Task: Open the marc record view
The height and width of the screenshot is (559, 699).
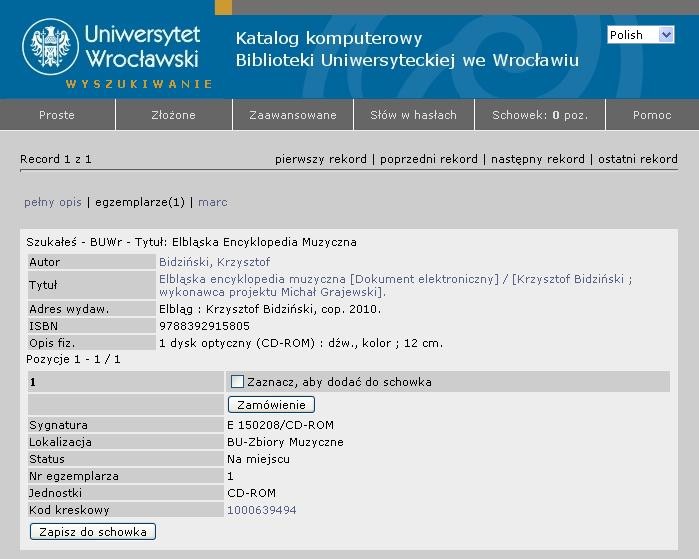Action: (213, 202)
